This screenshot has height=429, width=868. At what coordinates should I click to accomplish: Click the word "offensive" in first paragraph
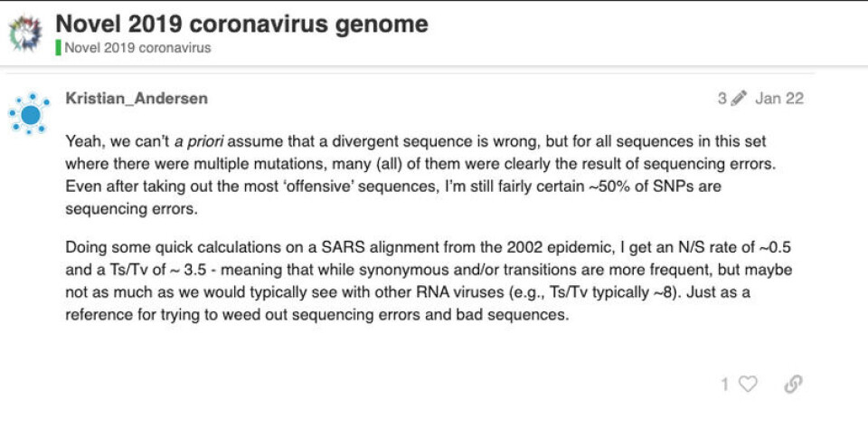[x=315, y=186]
